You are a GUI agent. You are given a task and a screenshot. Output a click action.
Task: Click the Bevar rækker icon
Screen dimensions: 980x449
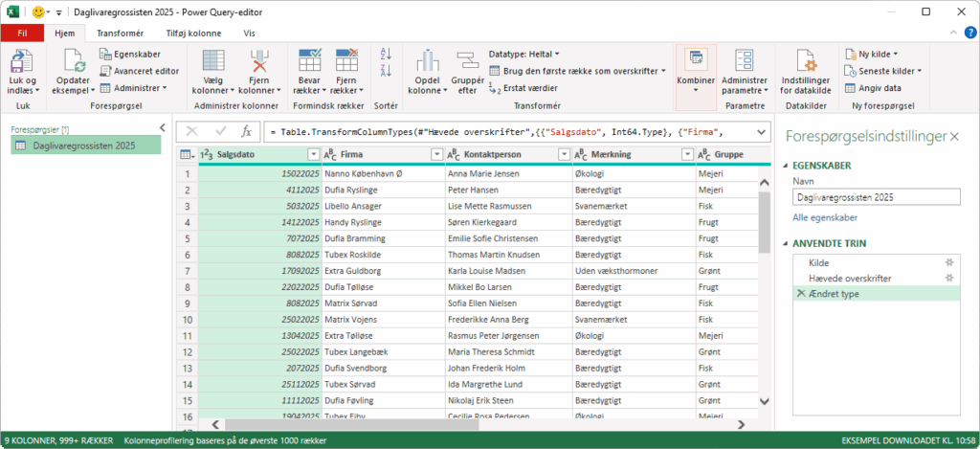(x=310, y=60)
